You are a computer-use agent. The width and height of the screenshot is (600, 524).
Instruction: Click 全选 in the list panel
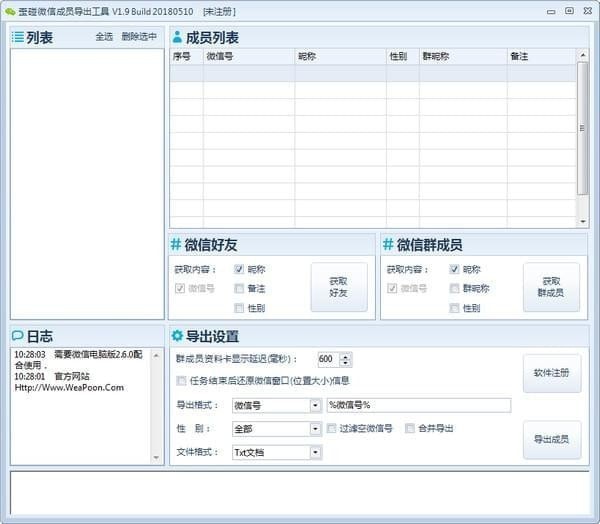click(104, 37)
